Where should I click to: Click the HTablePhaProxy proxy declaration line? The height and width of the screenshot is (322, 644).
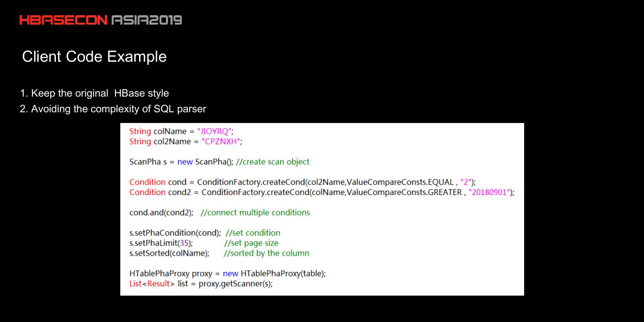(x=227, y=274)
